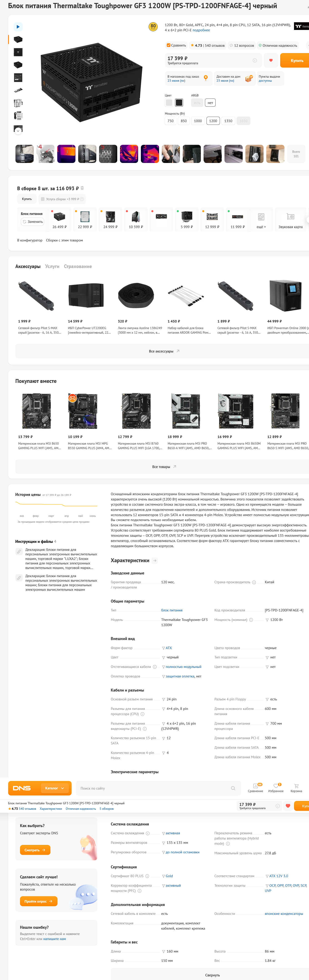This screenshot has width=309, height=980.
Task: Show info for Мощность (номинал)
Action: [x=251, y=620]
